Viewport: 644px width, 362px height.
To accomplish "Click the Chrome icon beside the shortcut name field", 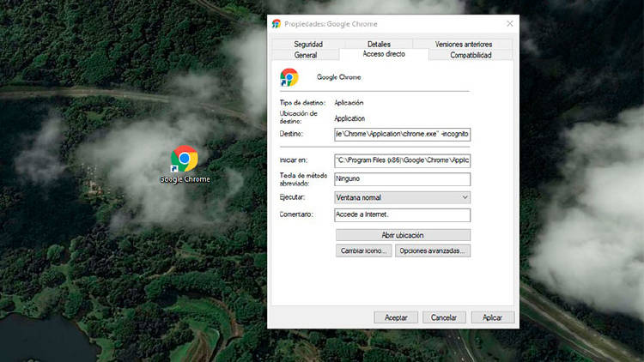I will (x=289, y=78).
